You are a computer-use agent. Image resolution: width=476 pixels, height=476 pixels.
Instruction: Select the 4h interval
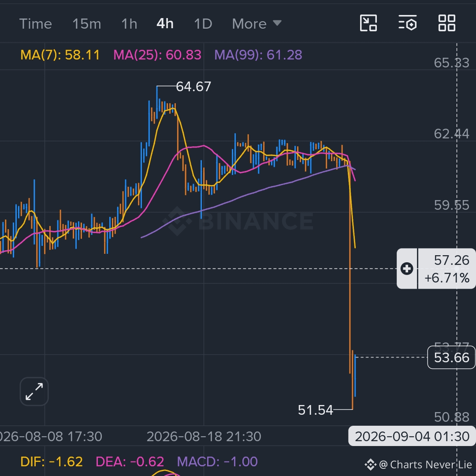tap(165, 24)
